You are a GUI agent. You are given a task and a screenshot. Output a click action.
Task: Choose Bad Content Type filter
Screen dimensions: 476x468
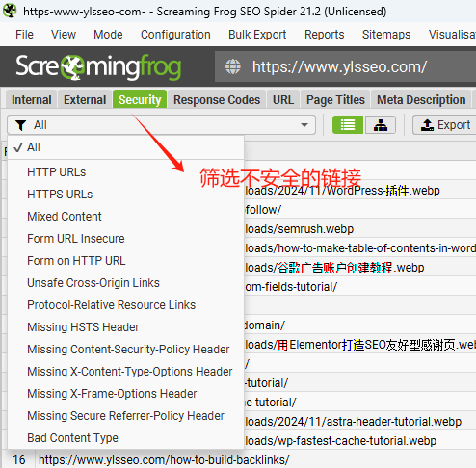(125, 438)
